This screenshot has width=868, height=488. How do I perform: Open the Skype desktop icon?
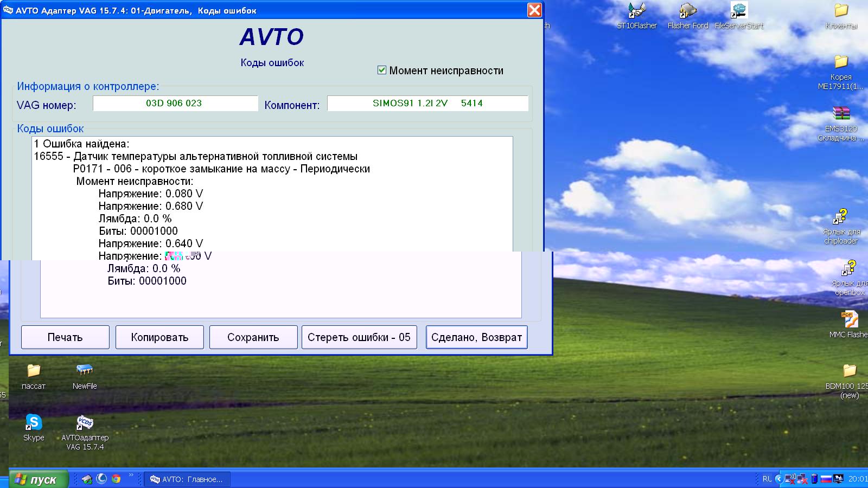(x=34, y=423)
